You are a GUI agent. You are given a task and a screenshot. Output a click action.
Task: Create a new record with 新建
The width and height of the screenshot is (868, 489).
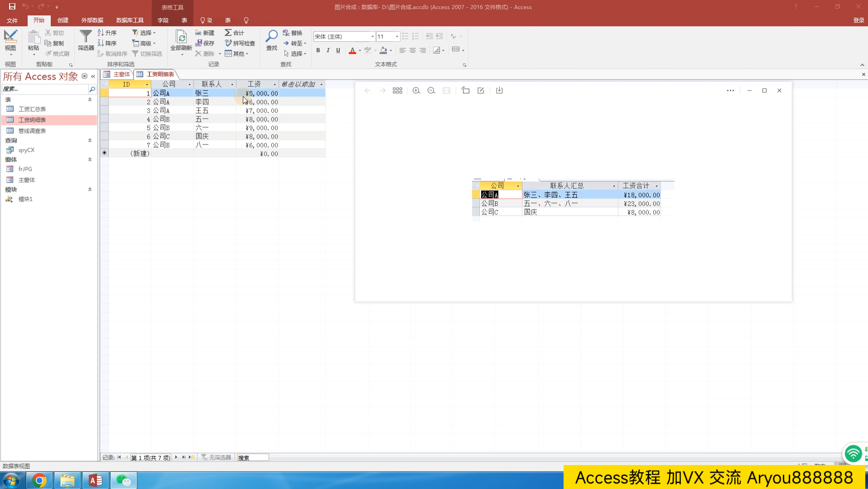point(205,33)
